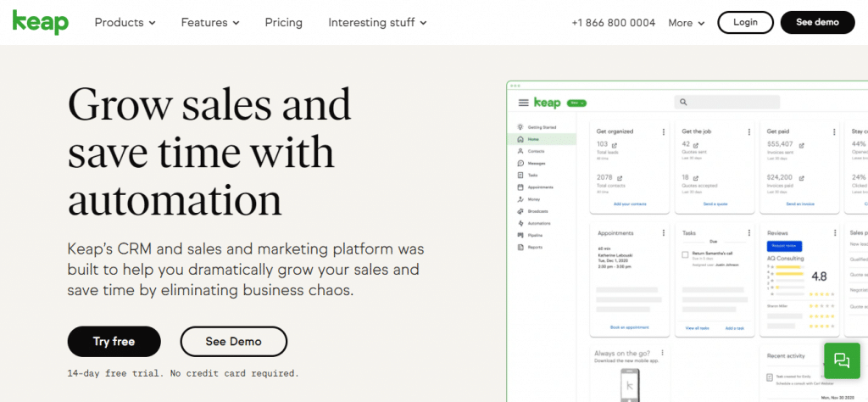Open the three-dot menu on Tasks card

click(x=749, y=233)
